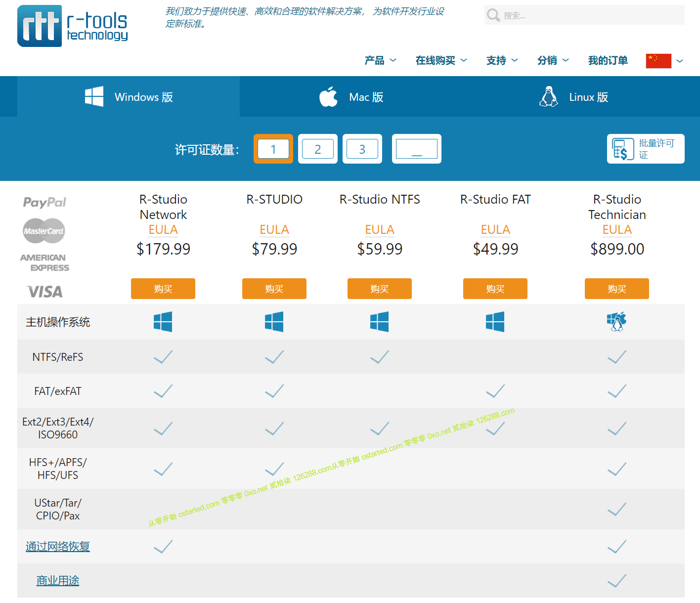This screenshot has width=700, height=603.
Task: Select 2 licenses quantity
Action: [x=318, y=149]
